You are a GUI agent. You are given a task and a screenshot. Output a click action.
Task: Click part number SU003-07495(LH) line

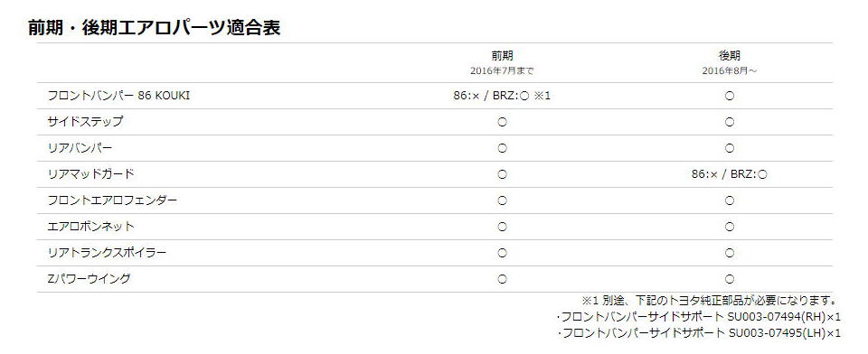(699, 333)
